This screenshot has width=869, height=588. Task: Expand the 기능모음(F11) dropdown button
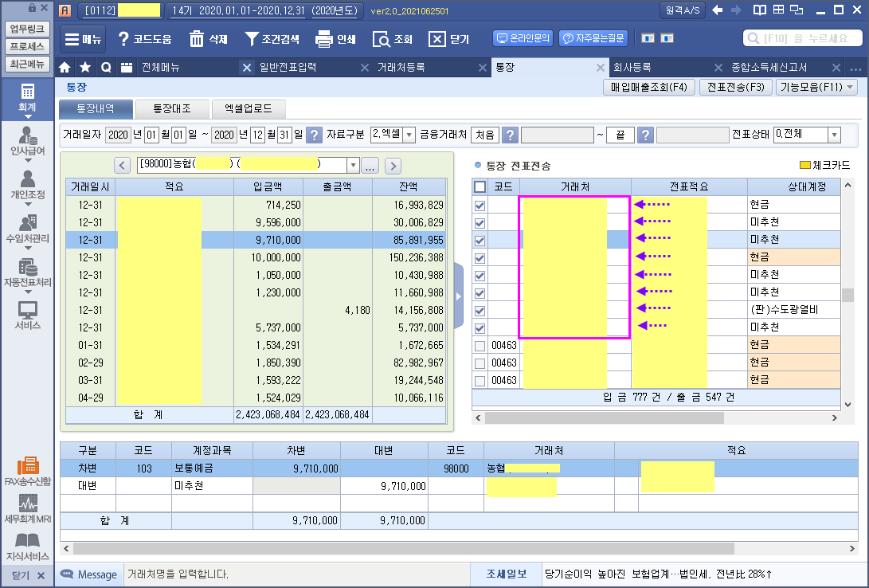click(x=816, y=88)
